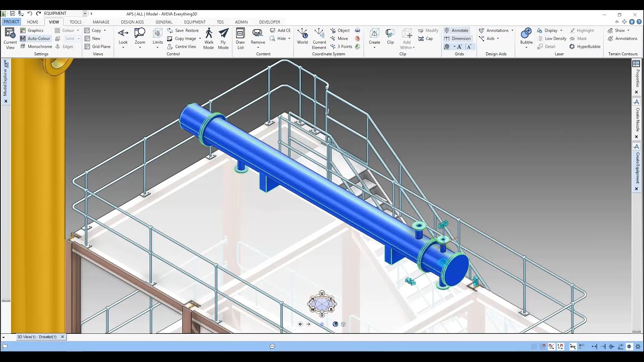Click New view button

click(92, 39)
